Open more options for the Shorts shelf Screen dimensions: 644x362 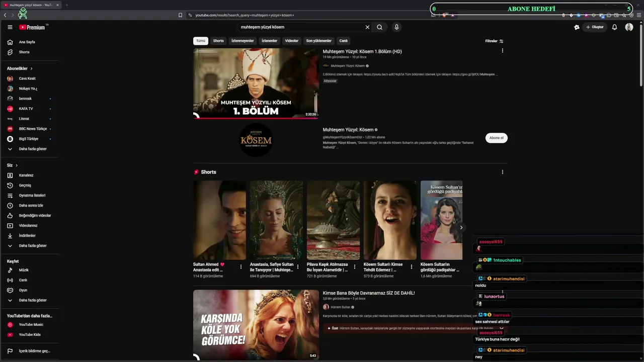[502, 172]
